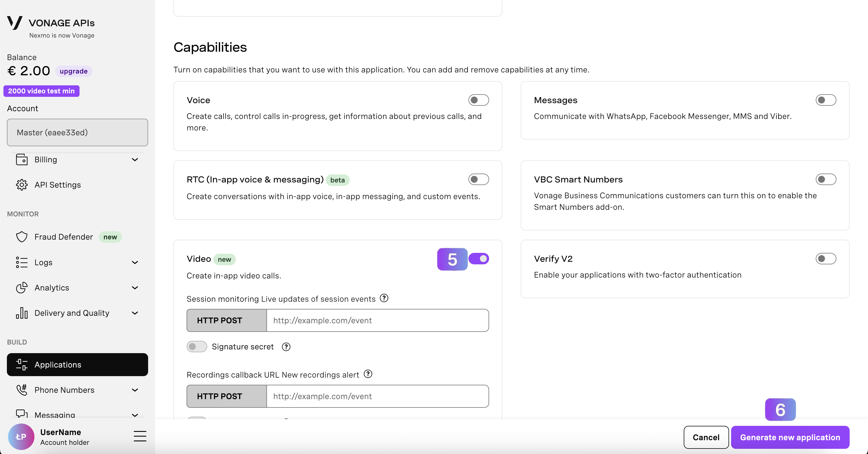Enable the Voice capability toggle
The image size is (868, 454).
click(478, 100)
